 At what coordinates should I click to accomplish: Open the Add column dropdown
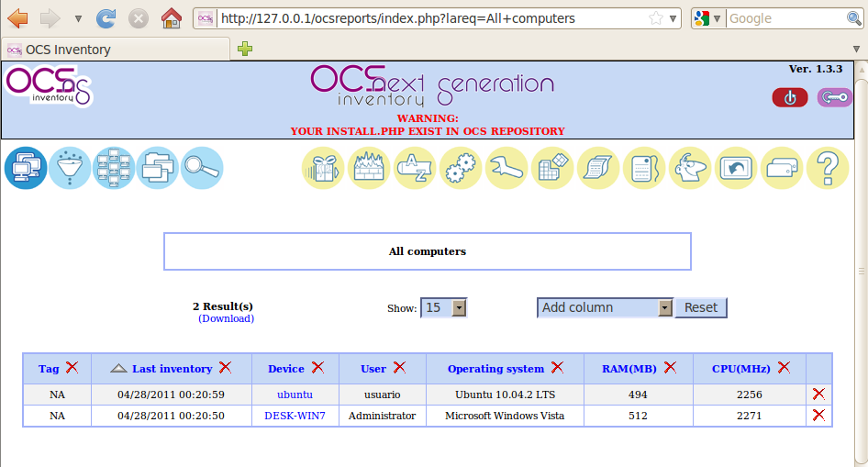point(605,307)
